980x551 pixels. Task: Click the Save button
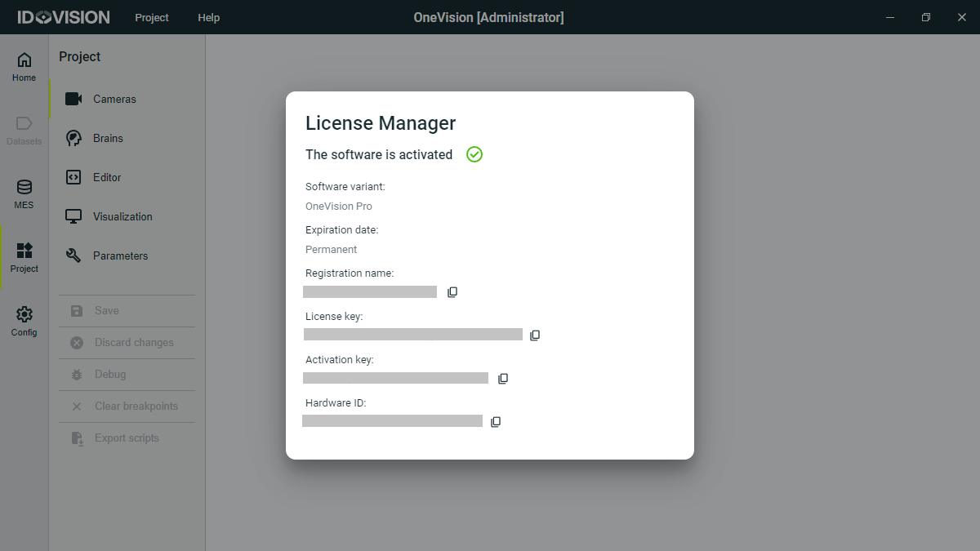click(105, 310)
